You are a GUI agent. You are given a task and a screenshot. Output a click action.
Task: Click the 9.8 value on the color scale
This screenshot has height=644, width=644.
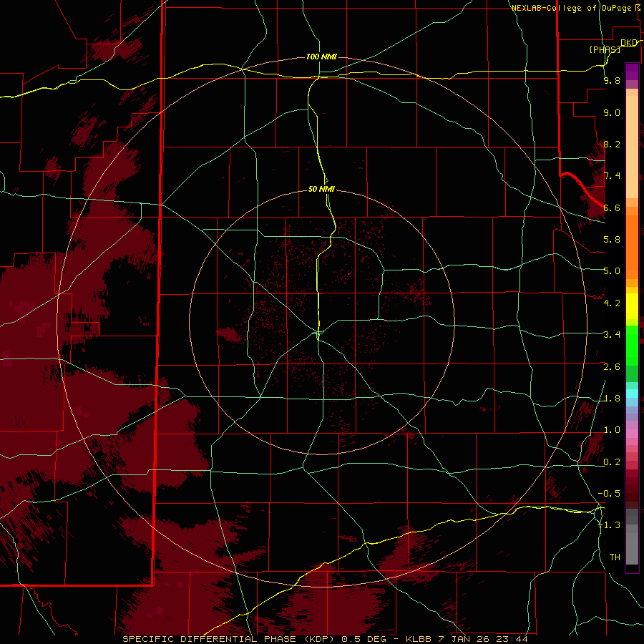(612, 80)
